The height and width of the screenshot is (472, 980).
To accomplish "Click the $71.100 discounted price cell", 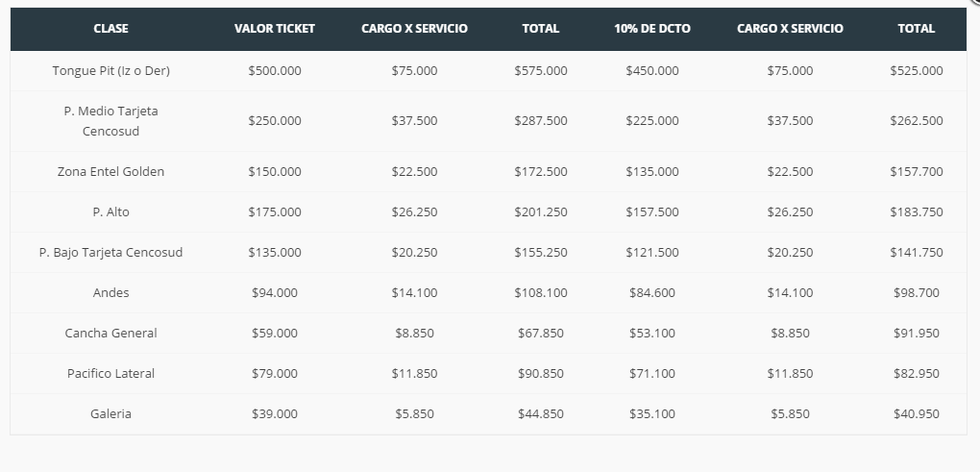I will [651, 374].
